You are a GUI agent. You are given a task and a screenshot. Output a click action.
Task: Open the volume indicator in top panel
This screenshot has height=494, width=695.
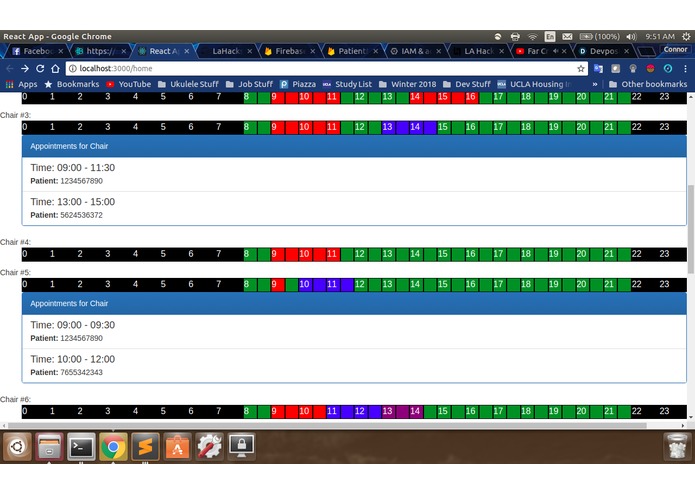632,37
